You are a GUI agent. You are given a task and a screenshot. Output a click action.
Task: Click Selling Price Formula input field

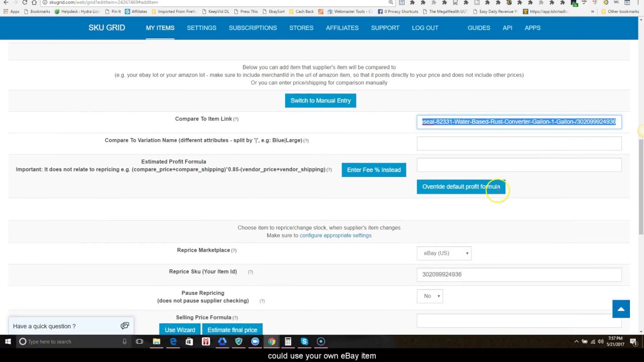point(519,321)
